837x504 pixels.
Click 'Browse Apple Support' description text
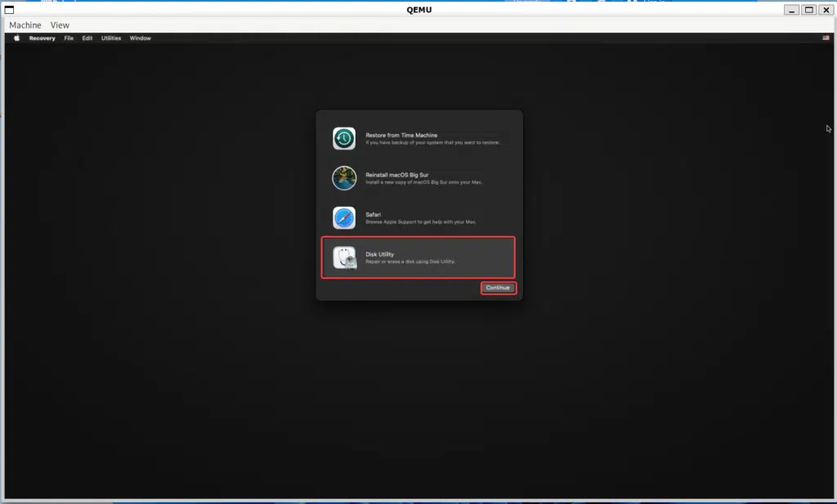coord(421,222)
